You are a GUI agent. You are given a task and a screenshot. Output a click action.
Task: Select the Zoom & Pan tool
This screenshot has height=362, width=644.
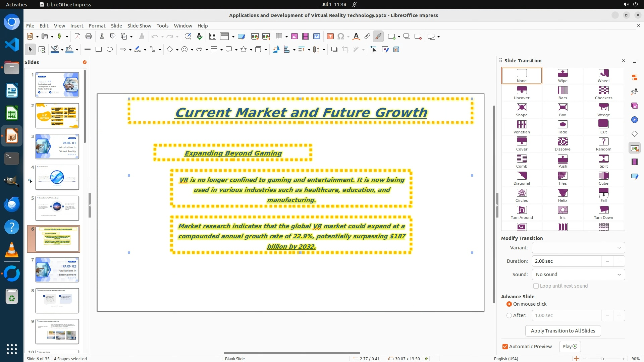point(42,50)
